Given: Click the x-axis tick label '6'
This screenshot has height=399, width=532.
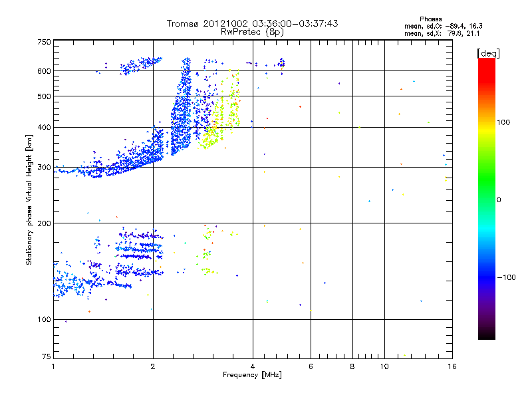Looking at the screenshot, I should [x=311, y=366].
